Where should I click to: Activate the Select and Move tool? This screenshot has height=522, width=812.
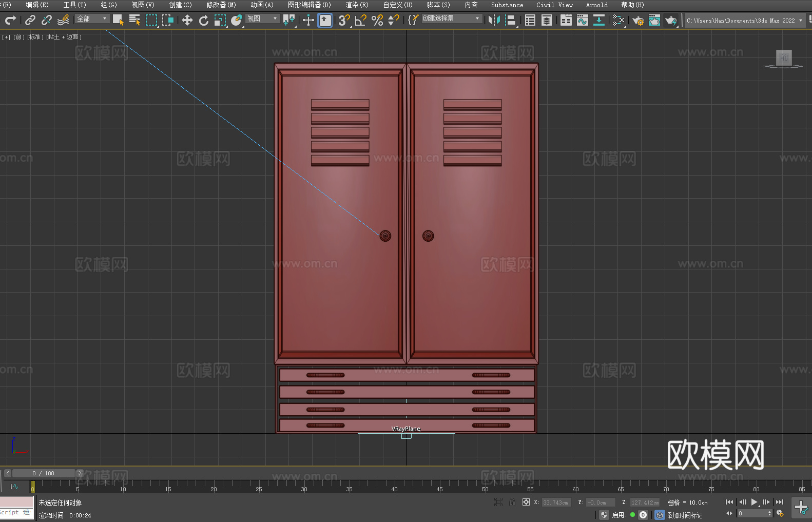[187, 20]
